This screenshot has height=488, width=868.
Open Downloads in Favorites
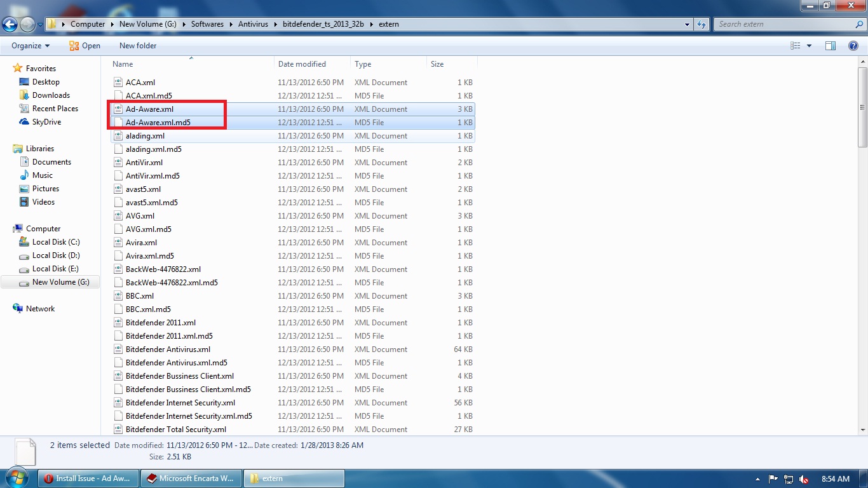51,95
